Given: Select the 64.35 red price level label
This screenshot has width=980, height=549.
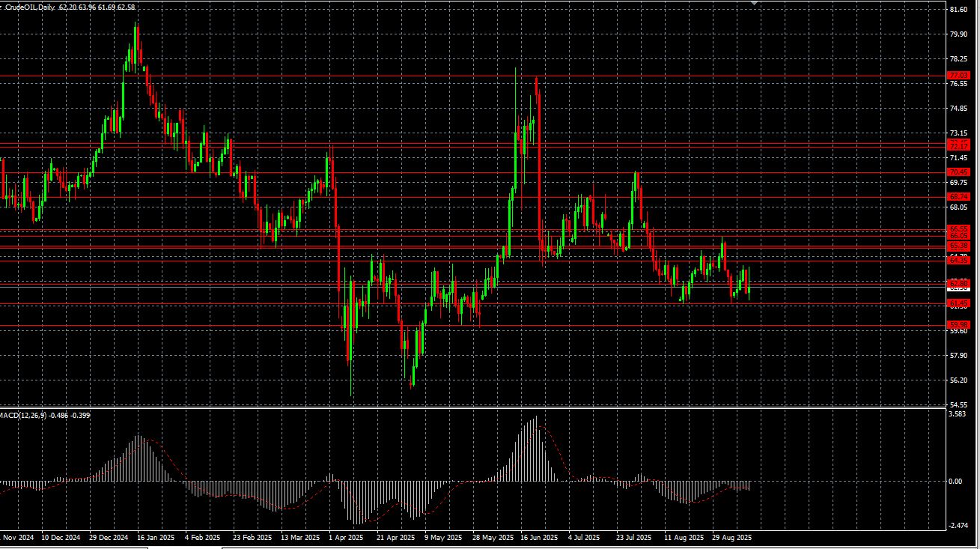Looking at the screenshot, I should coord(959,261).
